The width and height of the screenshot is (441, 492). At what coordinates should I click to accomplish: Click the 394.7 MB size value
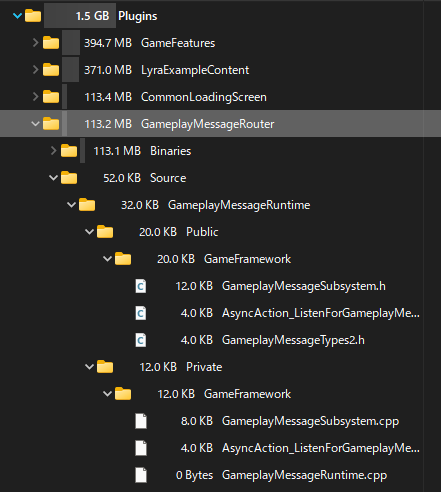click(x=108, y=43)
